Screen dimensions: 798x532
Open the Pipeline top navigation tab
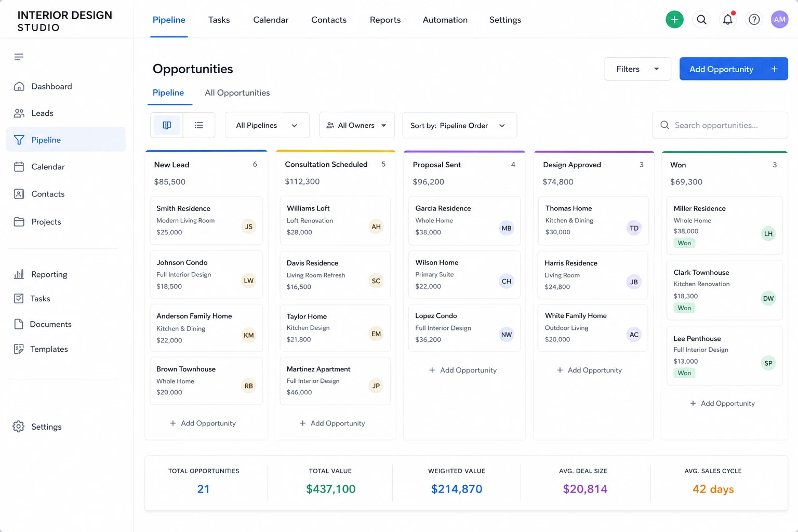click(169, 20)
